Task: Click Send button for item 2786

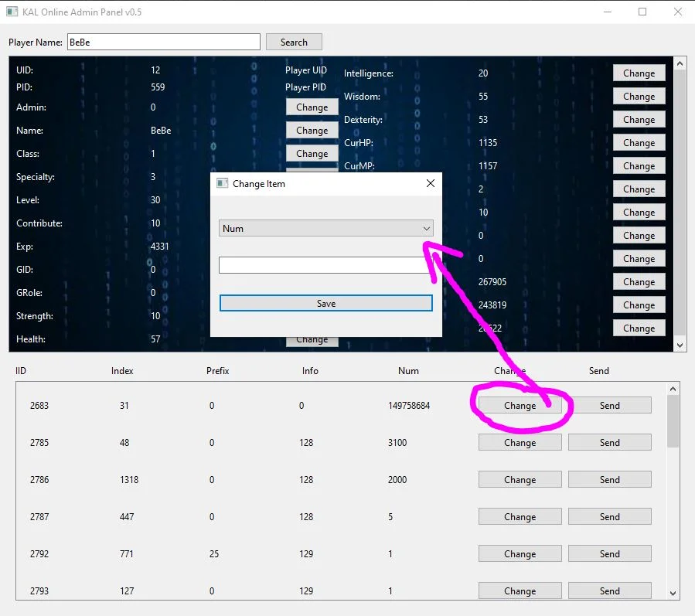Action: click(609, 479)
